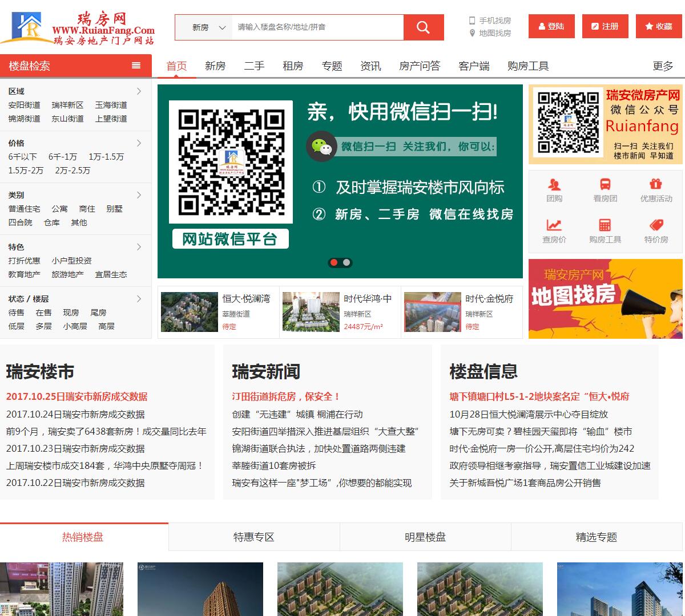Filter by 玉海街道 region
This screenshot has height=616, width=685.
[x=111, y=105]
